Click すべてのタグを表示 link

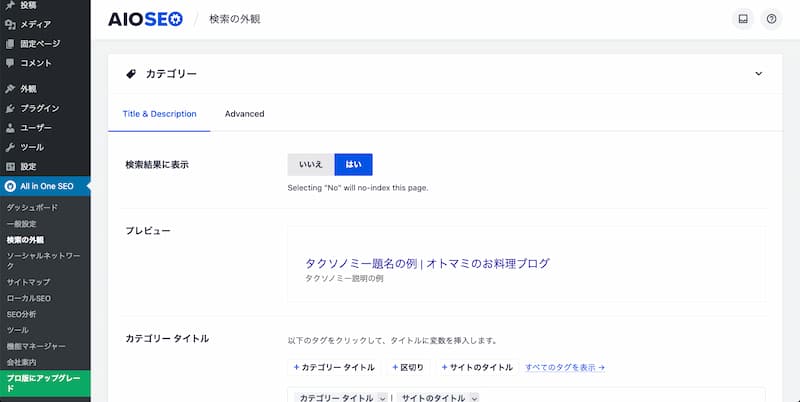[x=565, y=367]
